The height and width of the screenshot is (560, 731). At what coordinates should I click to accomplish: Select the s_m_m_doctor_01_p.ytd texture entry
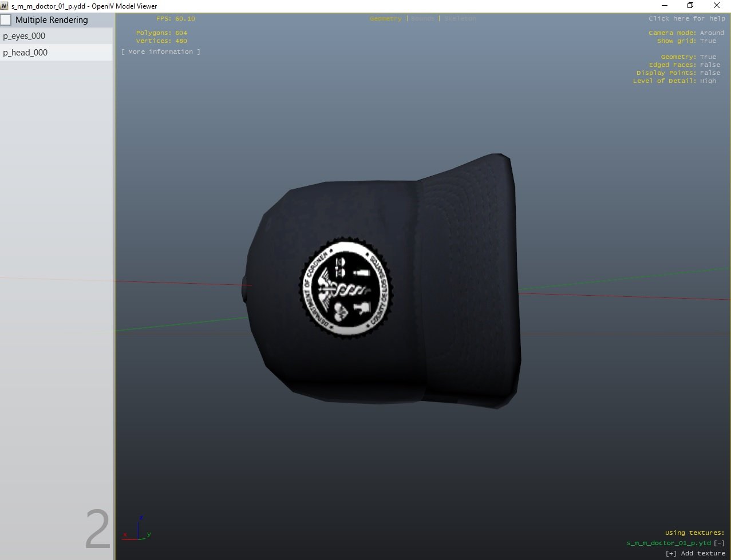tap(669, 543)
